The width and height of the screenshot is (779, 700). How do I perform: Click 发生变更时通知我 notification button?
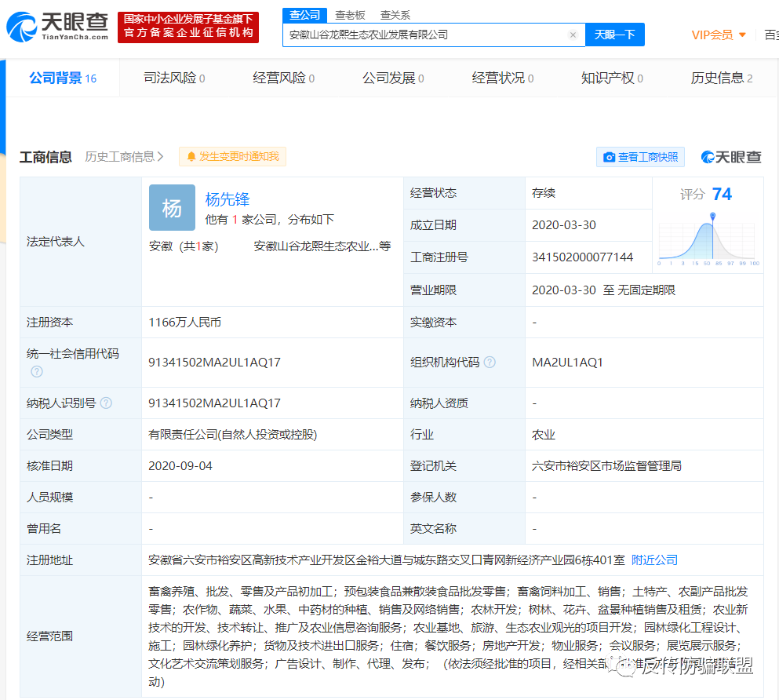232,157
